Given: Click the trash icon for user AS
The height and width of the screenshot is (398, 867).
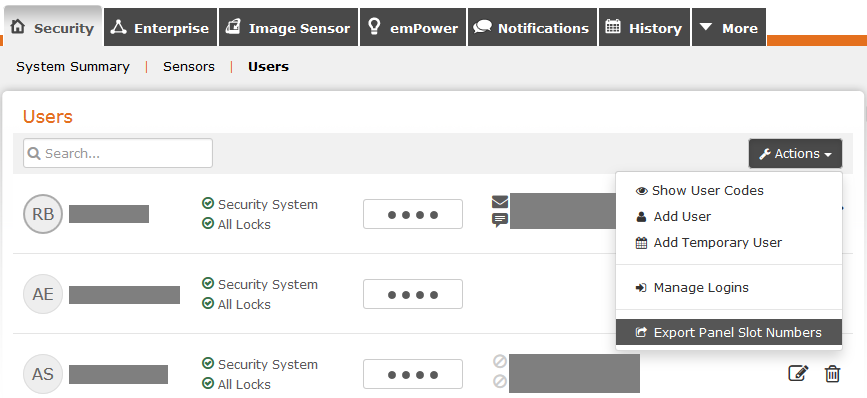Looking at the screenshot, I should coord(832,374).
